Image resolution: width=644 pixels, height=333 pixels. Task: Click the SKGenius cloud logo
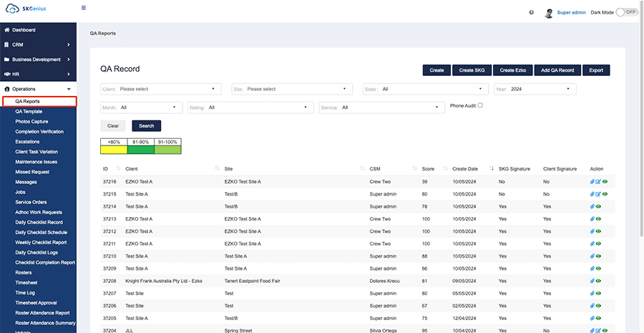tap(12, 9)
